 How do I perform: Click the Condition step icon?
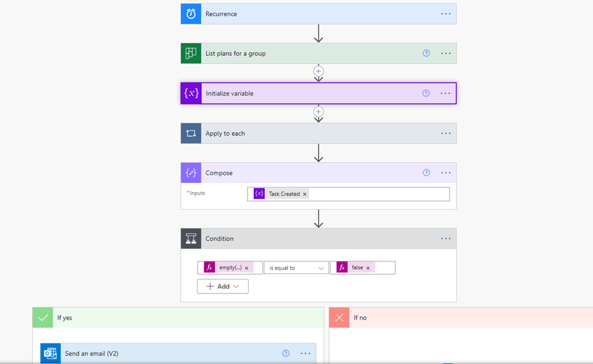point(191,238)
